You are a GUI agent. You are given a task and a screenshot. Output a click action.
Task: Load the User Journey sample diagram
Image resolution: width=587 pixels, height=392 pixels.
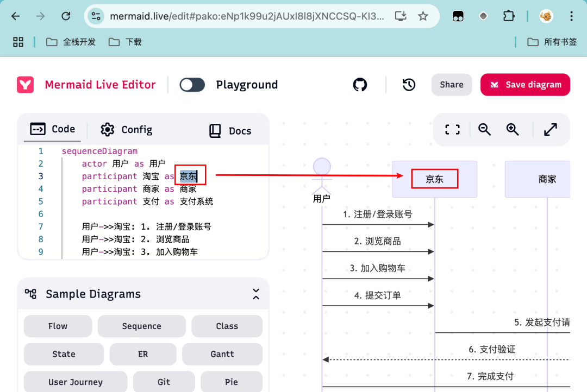coord(75,382)
